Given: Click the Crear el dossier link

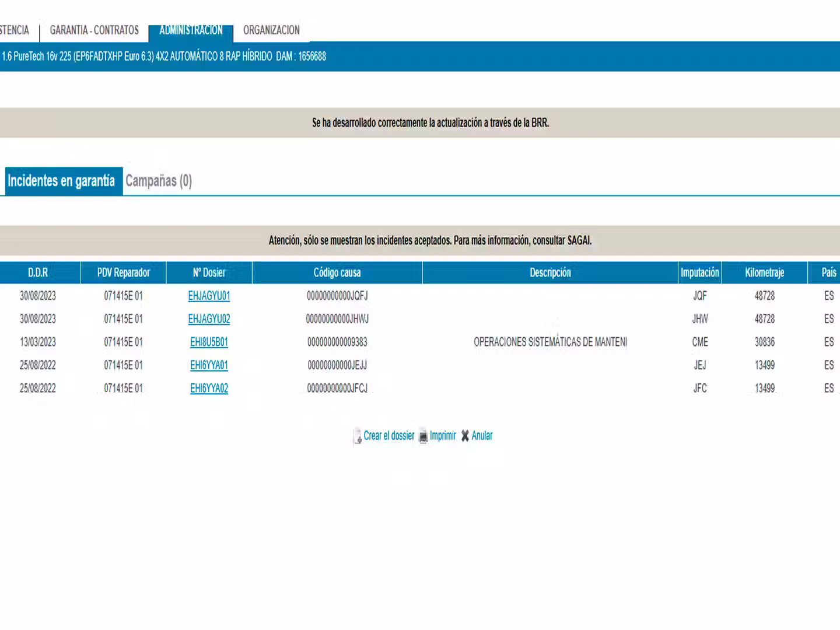Looking at the screenshot, I should pos(389,436).
